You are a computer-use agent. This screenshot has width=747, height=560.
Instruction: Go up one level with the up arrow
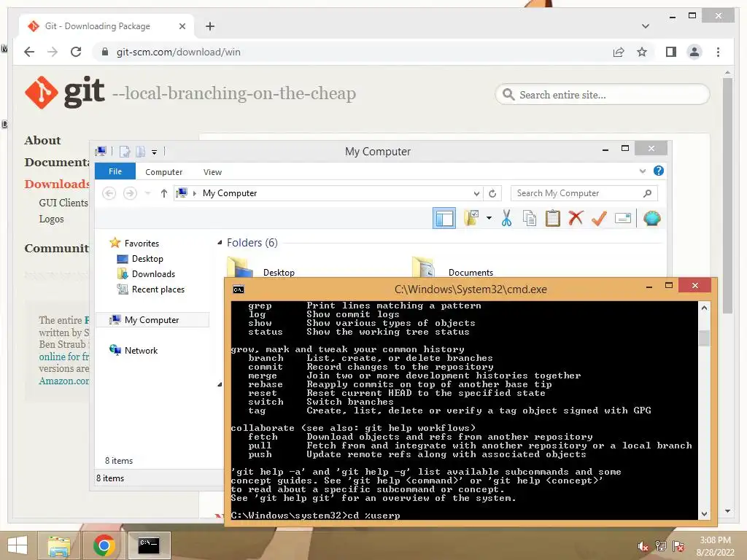coord(164,193)
